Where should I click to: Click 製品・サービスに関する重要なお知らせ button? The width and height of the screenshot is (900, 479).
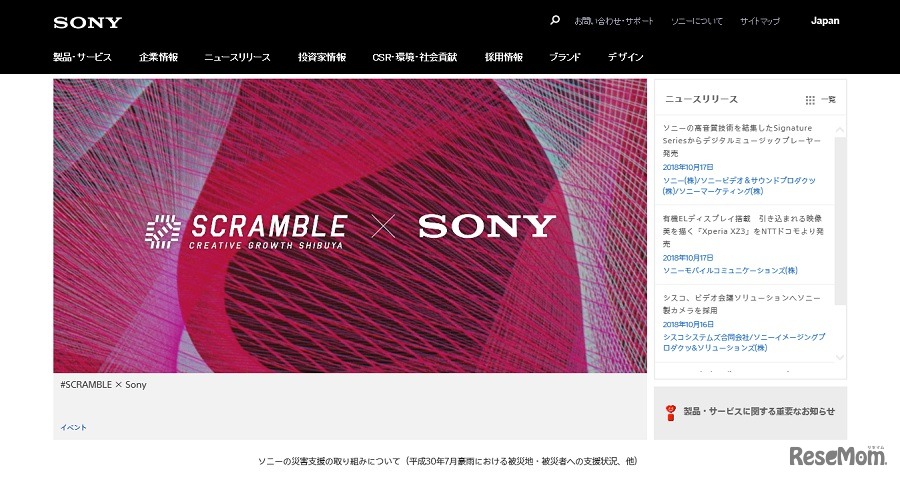click(x=750, y=412)
